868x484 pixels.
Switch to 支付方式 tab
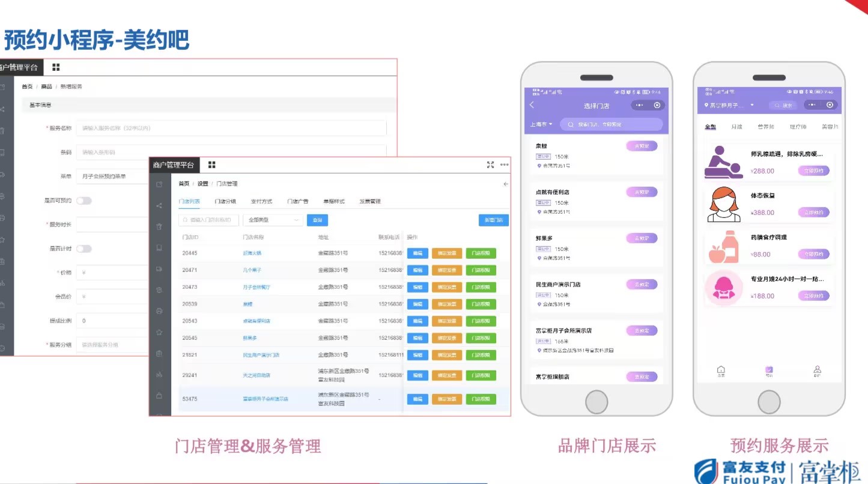[x=261, y=201]
